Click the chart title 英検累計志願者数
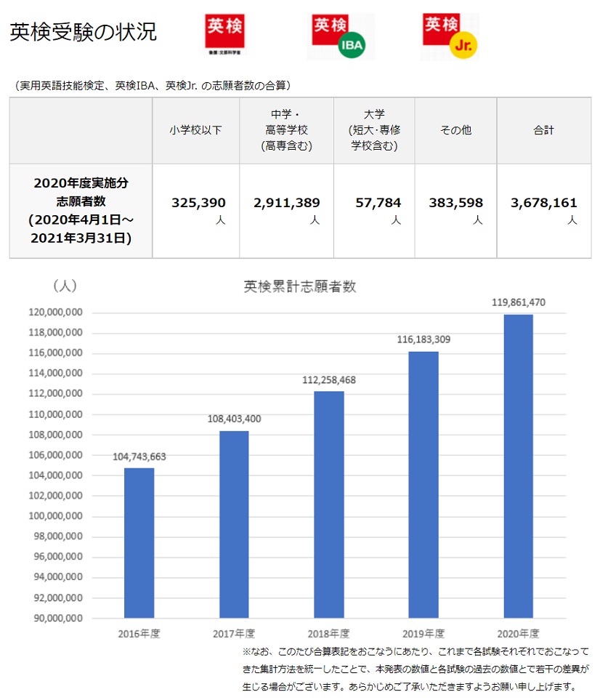This screenshot has width=600, height=700. coord(300,286)
